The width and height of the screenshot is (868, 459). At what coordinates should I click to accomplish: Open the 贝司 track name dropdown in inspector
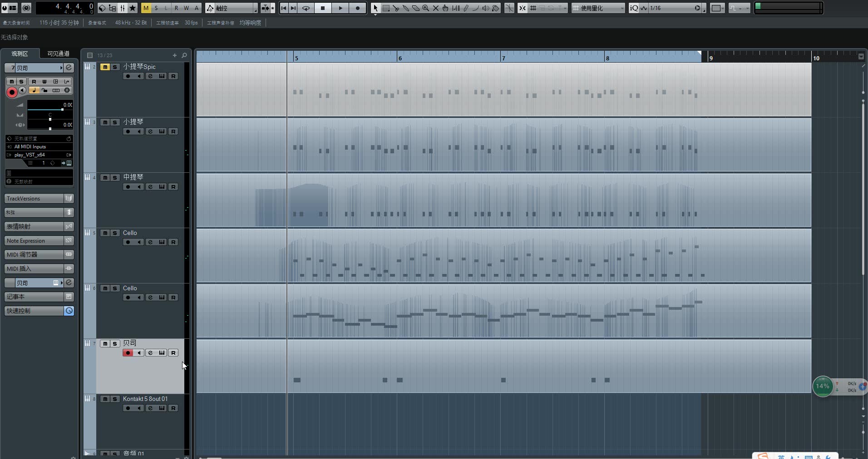pyautogui.click(x=39, y=68)
